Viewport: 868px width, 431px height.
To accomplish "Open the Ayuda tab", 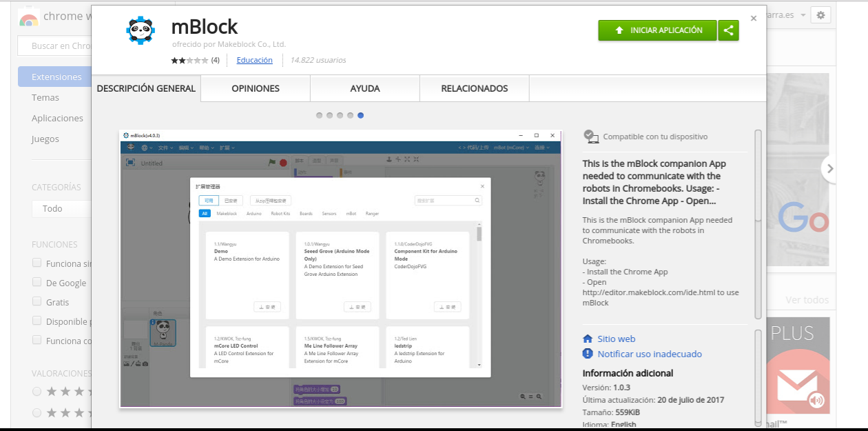I will [365, 88].
